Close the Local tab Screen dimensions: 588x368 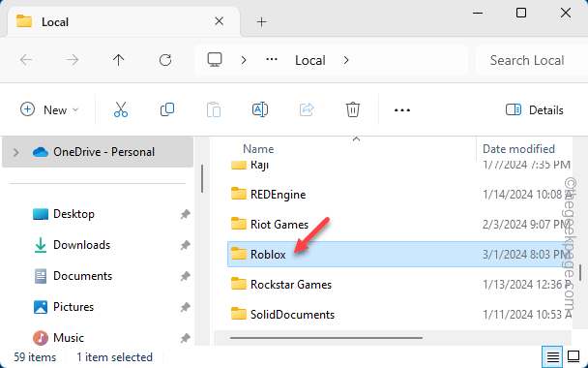(219, 21)
